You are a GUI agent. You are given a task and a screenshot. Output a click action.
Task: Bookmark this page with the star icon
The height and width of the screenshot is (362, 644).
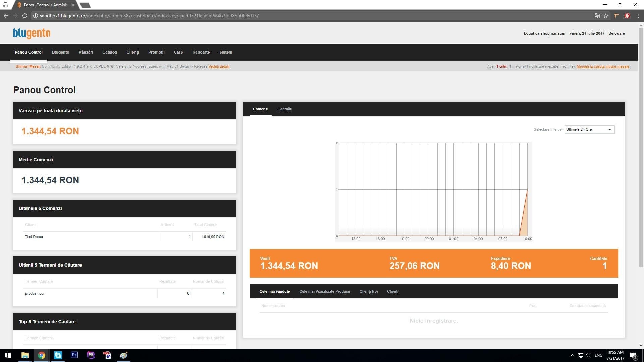(606, 16)
